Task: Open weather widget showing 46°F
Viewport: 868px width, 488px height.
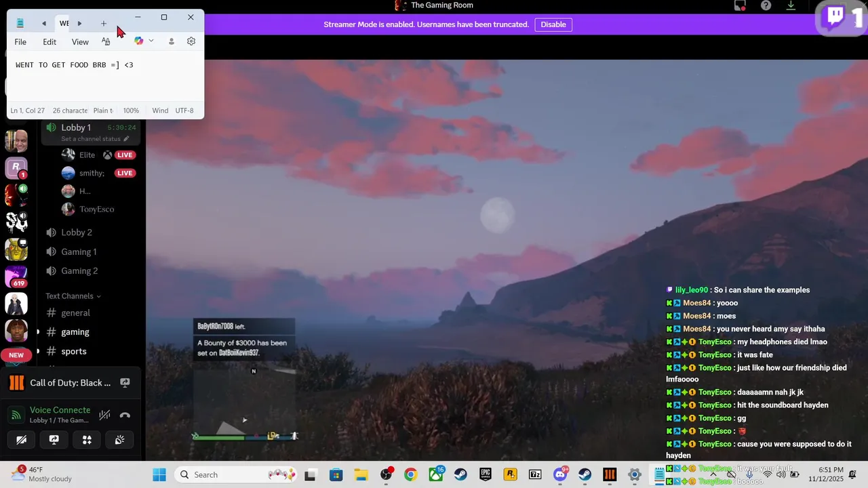Action: click(41, 474)
